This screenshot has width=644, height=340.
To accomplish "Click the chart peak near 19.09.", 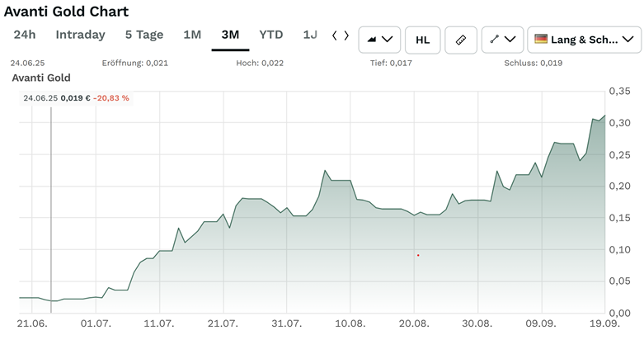I will (604, 116).
